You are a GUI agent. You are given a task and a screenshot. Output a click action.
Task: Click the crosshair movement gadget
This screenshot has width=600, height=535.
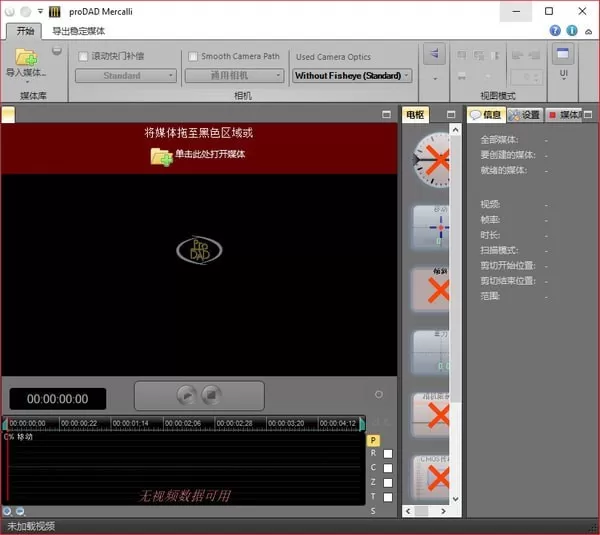point(431,228)
